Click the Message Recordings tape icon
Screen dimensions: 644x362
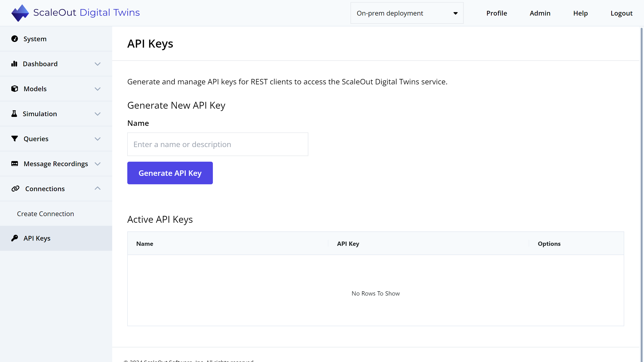[x=15, y=164]
